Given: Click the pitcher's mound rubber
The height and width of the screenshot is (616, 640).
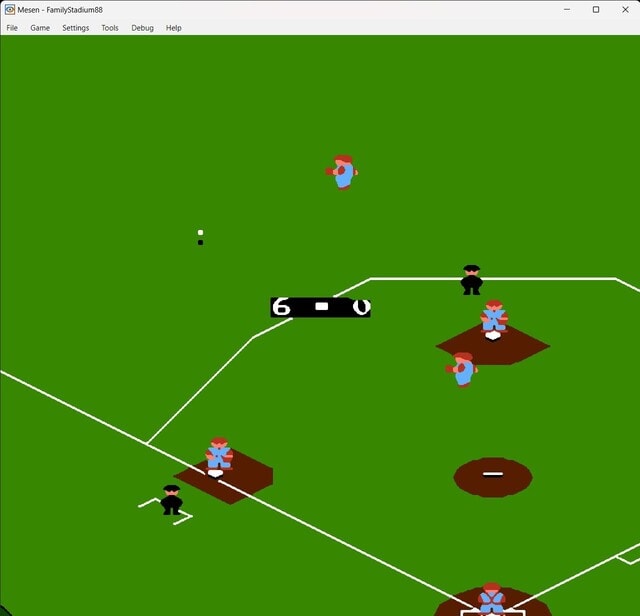Looking at the screenshot, I should tap(493, 474).
